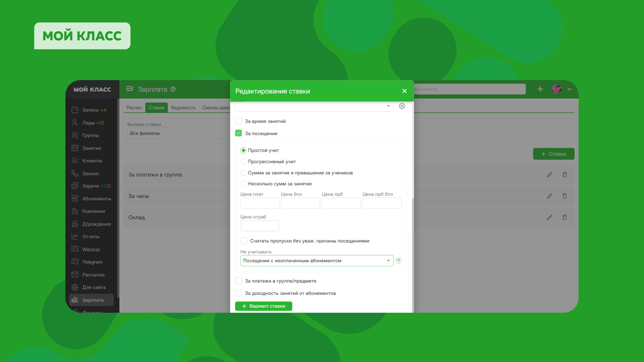
Task: Expand the chevron next to the avatar
Action: tap(569, 89)
